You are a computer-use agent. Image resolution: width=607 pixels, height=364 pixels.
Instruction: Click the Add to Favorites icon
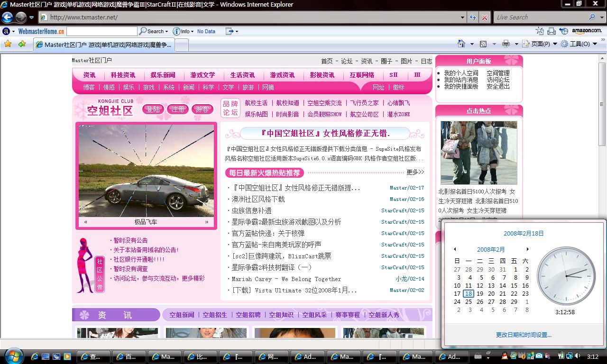click(x=22, y=44)
